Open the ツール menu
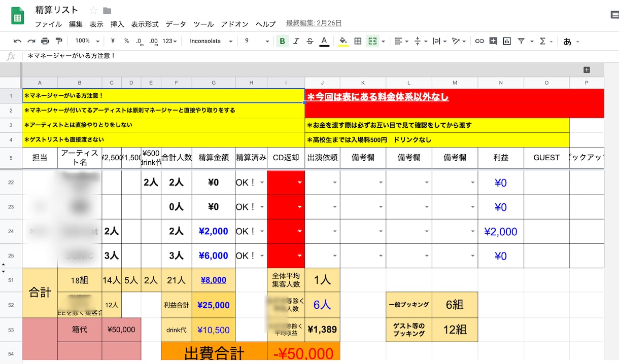The height and width of the screenshot is (364, 619). pyautogui.click(x=203, y=24)
